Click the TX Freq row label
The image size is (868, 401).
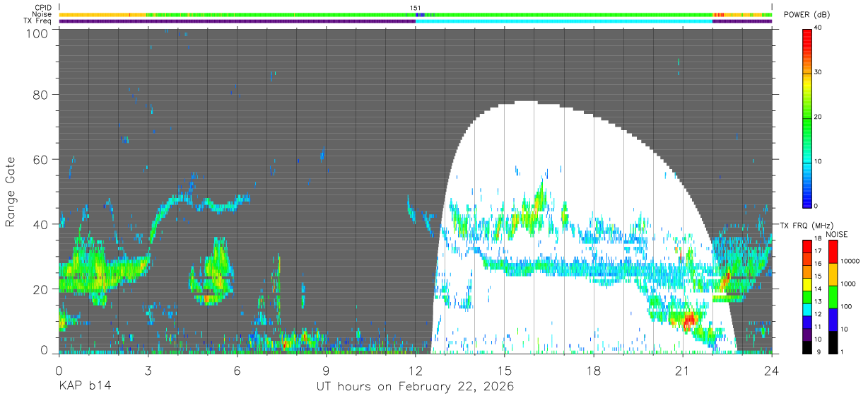pyautogui.click(x=39, y=21)
